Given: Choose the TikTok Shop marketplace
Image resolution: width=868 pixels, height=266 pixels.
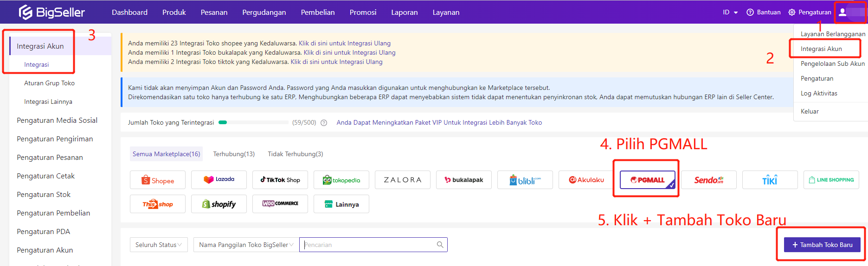Looking at the screenshot, I should click(x=280, y=180).
